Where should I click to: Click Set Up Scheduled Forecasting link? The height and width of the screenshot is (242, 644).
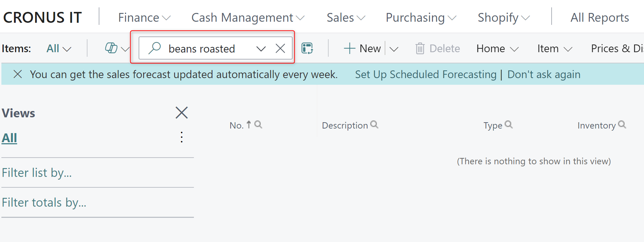[x=426, y=74]
